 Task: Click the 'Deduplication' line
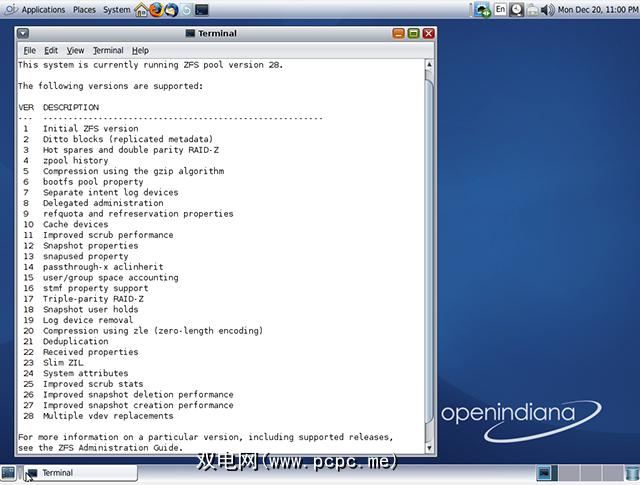point(76,341)
